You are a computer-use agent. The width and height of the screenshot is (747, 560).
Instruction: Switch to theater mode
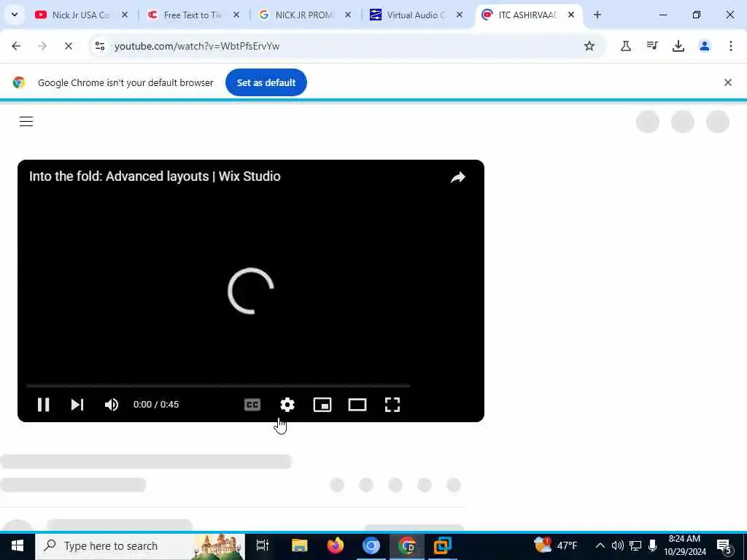(357, 405)
